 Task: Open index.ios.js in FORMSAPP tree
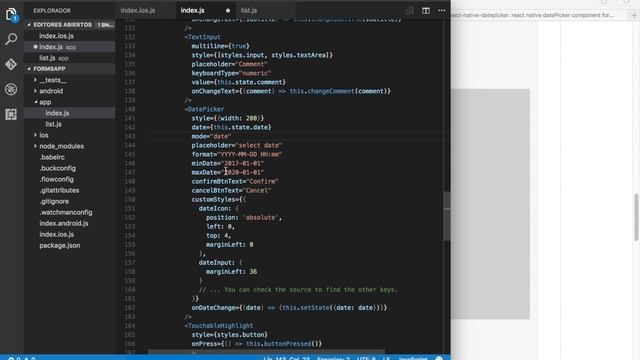coord(57,234)
